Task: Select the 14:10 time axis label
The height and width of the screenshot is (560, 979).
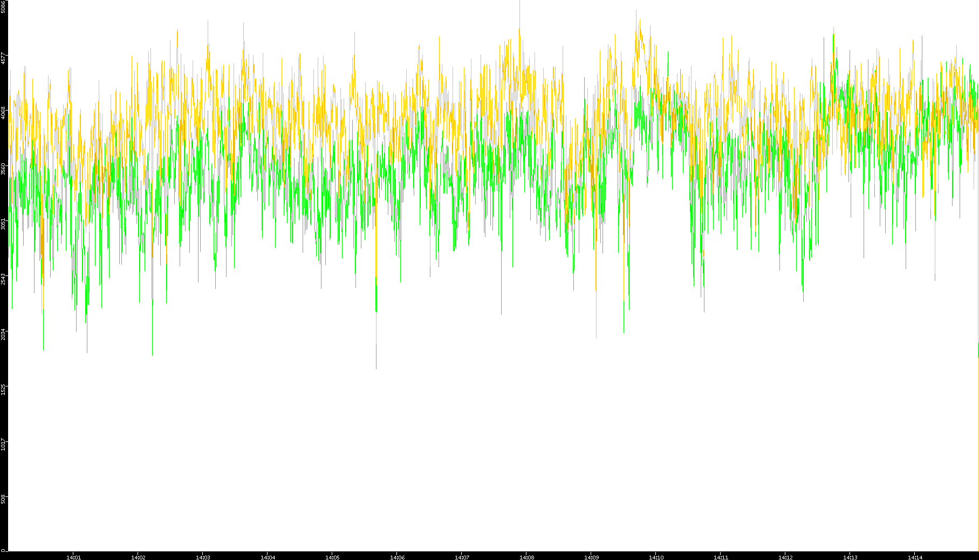Action: click(656, 557)
